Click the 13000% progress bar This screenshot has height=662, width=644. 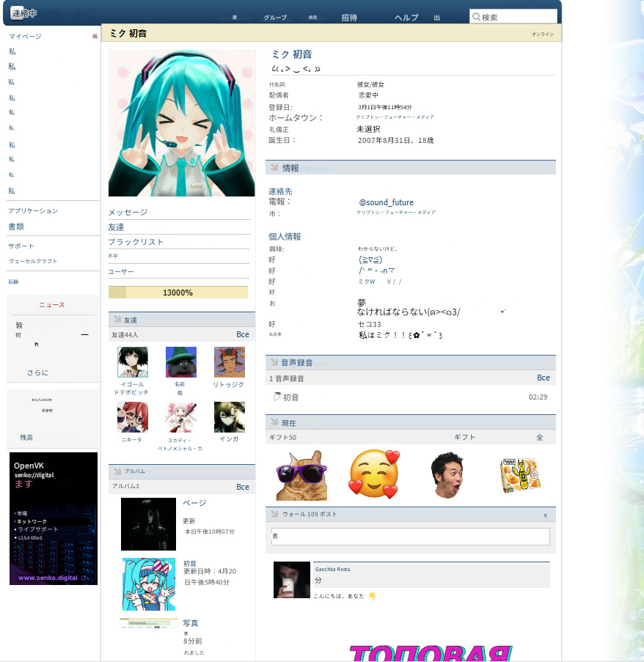coord(178,293)
